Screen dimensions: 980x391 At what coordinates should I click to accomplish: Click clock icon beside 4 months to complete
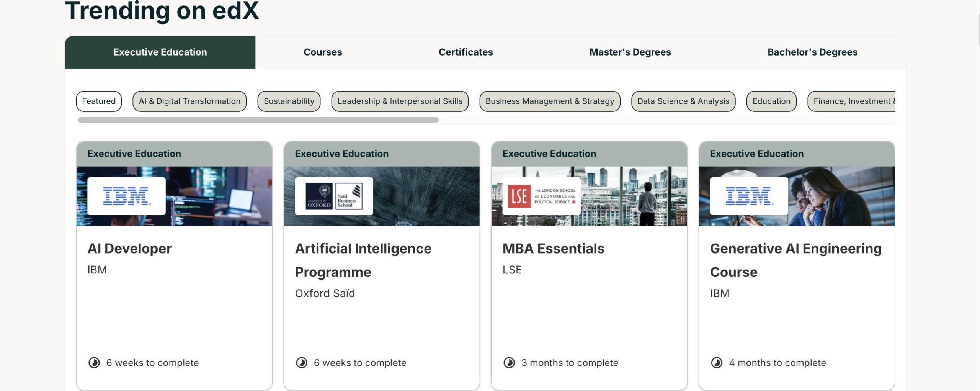[717, 362]
